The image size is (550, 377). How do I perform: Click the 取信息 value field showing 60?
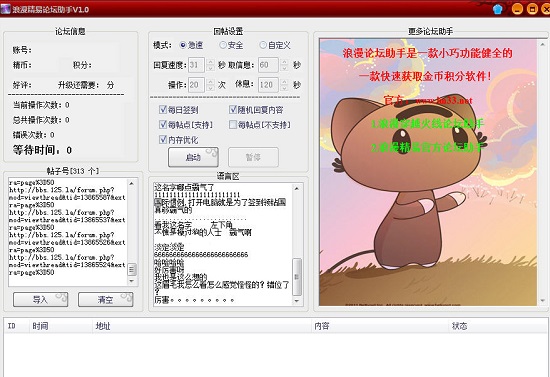click(x=268, y=65)
